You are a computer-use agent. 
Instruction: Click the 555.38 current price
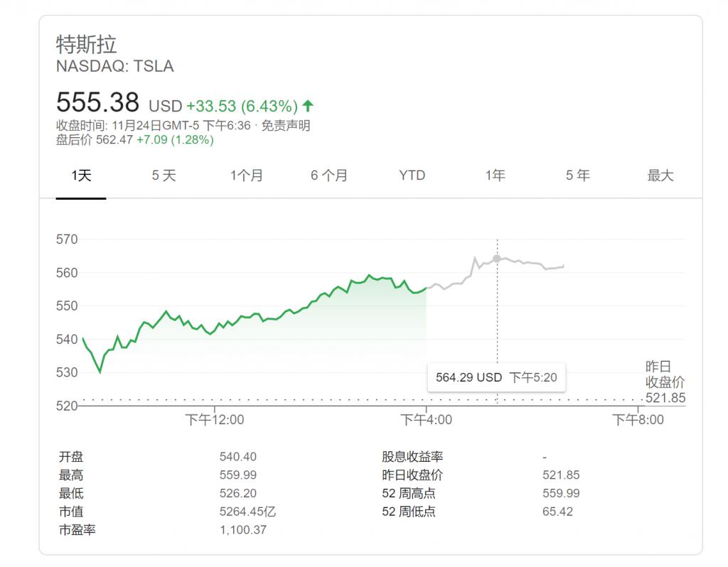[97, 102]
